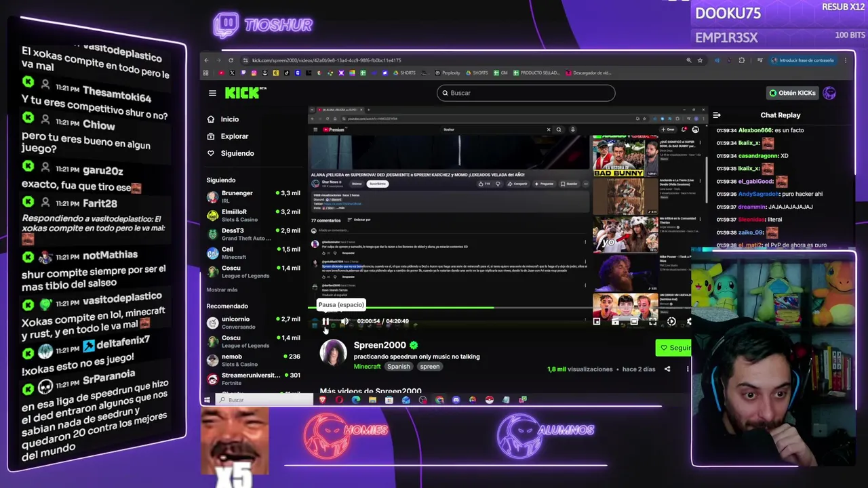Screen dimensions: 868x488
Task: Open unicornio Conversando recommended channel
Action: point(254,323)
